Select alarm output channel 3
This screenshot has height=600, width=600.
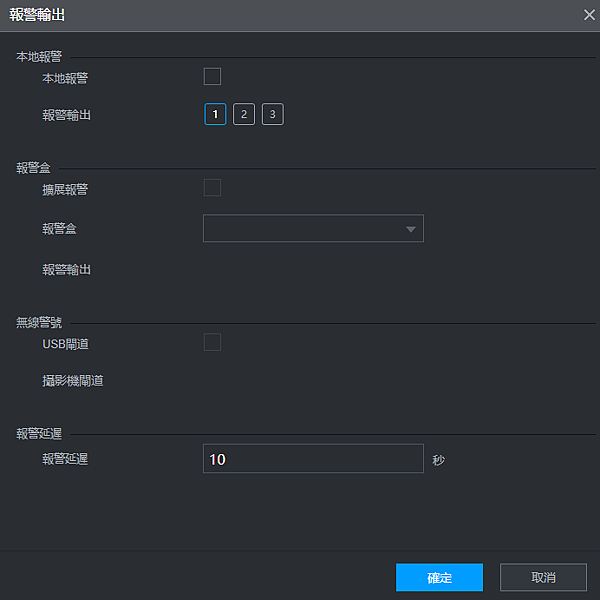(x=272, y=114)
